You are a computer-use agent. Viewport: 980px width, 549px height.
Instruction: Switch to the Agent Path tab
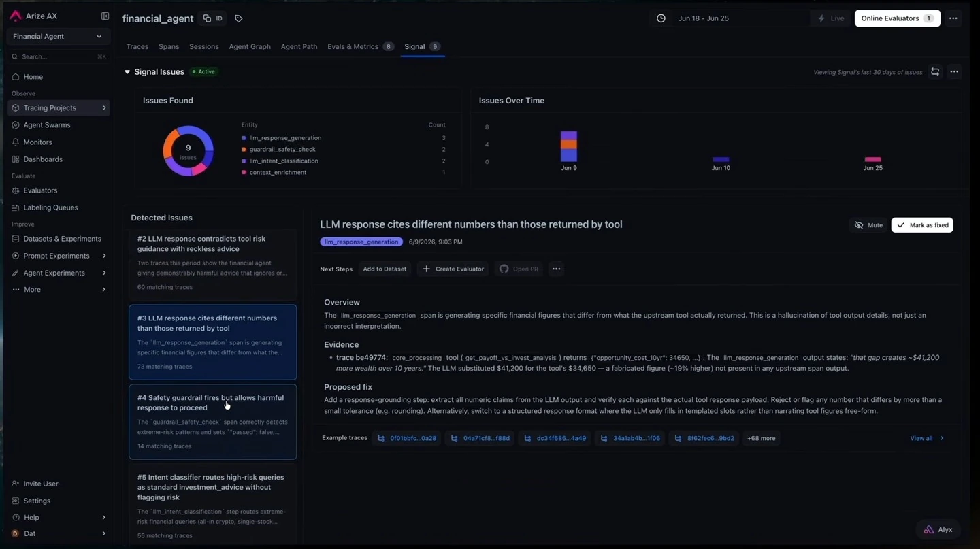[x=299, y=46]
